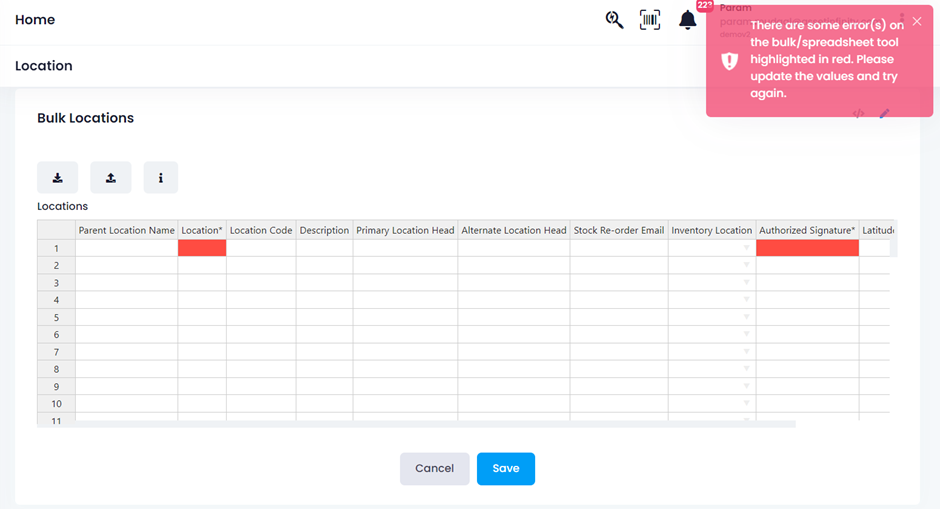Open Inventory Location dropdown in row 4
The image size is (940, 509).
(x=746, y=300)
